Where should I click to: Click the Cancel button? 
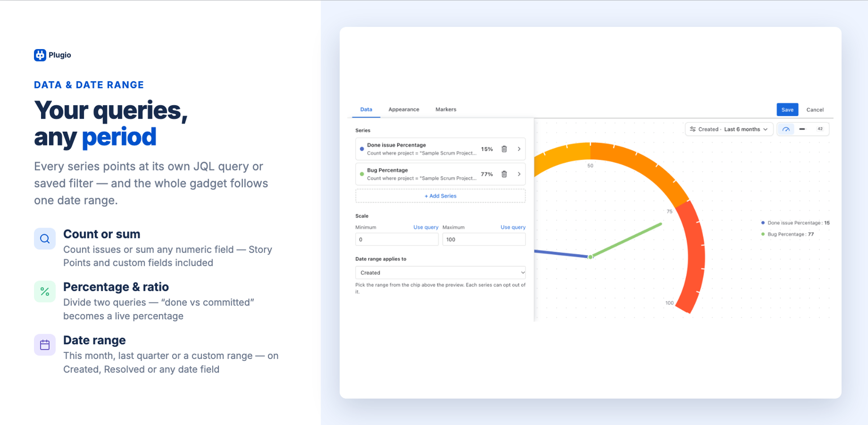pos(815,110)
